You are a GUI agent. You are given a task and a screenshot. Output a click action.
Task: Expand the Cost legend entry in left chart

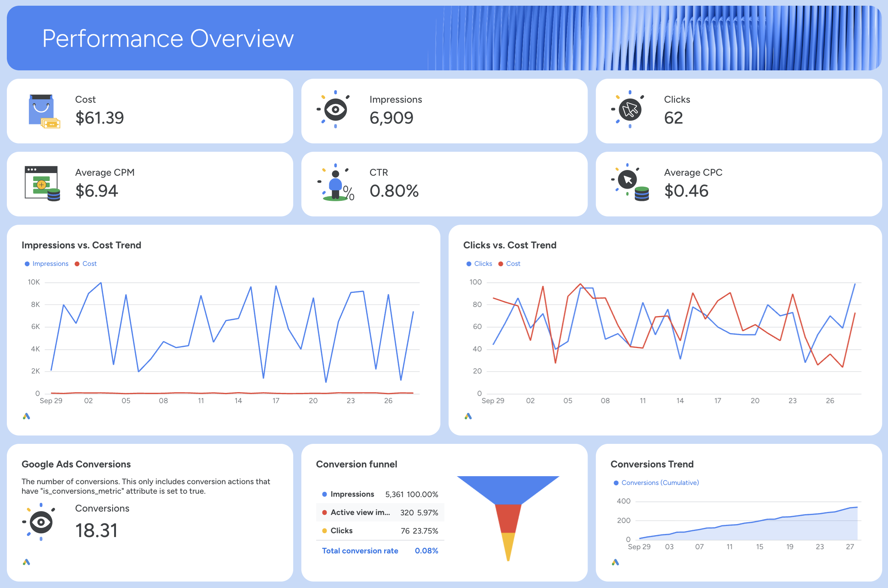point(85,263)
